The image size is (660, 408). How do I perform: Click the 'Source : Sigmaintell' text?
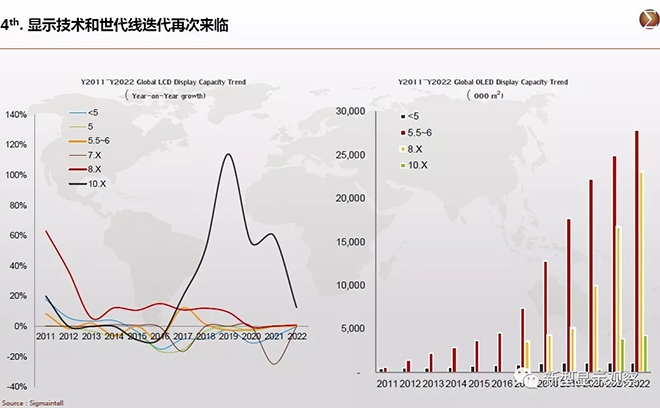(31, 400)
